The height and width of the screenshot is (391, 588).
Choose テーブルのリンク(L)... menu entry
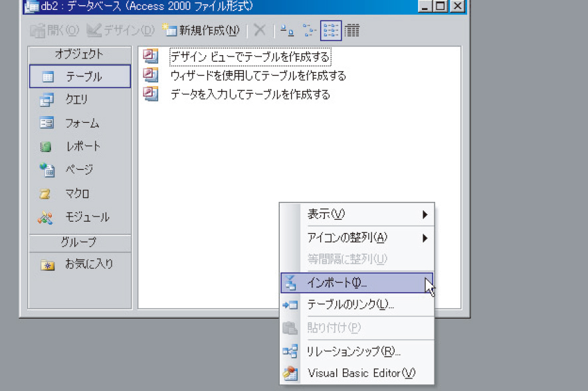coord(357,305)
